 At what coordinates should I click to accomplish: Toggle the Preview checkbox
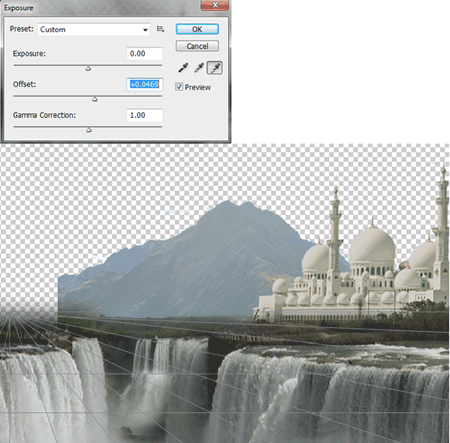(x=179, y=87)
